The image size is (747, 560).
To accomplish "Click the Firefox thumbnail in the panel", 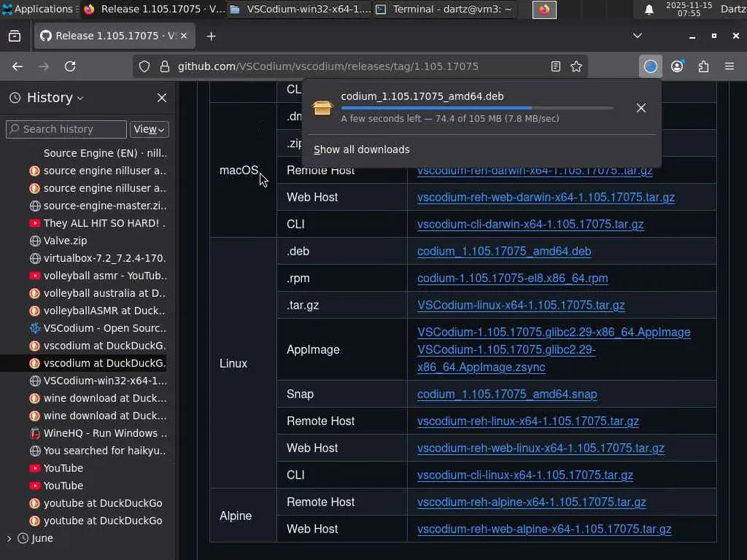I will coord(544,9).
